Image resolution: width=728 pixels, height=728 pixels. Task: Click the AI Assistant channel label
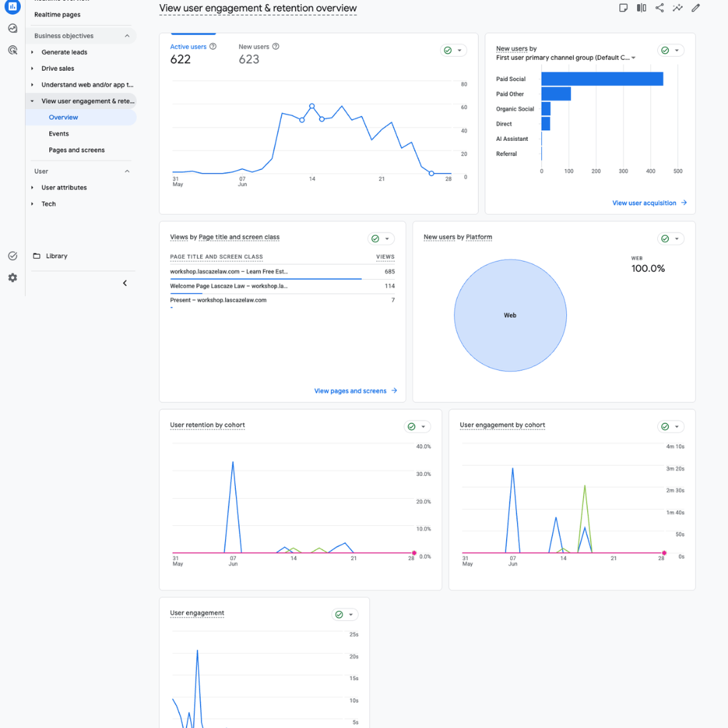512,139
